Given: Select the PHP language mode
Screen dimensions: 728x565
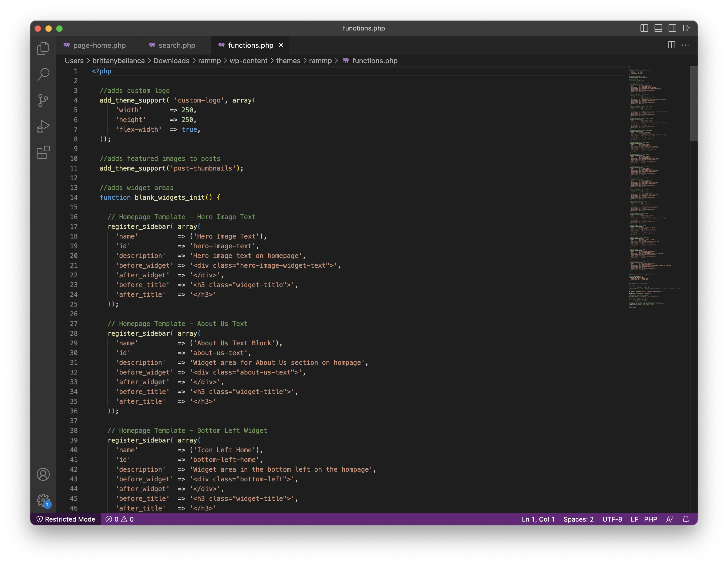Looking at the screenshot, I should point(650,519).
